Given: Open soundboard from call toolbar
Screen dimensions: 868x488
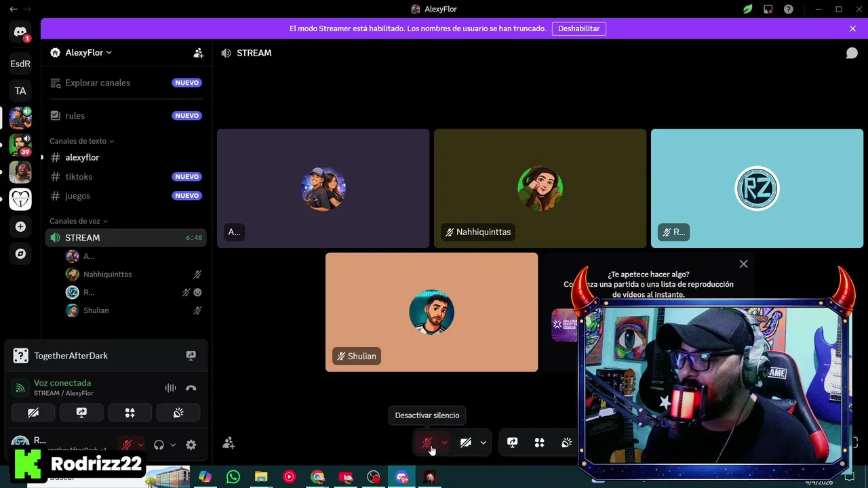Looking at the screenshot, I should click(566, 443).
